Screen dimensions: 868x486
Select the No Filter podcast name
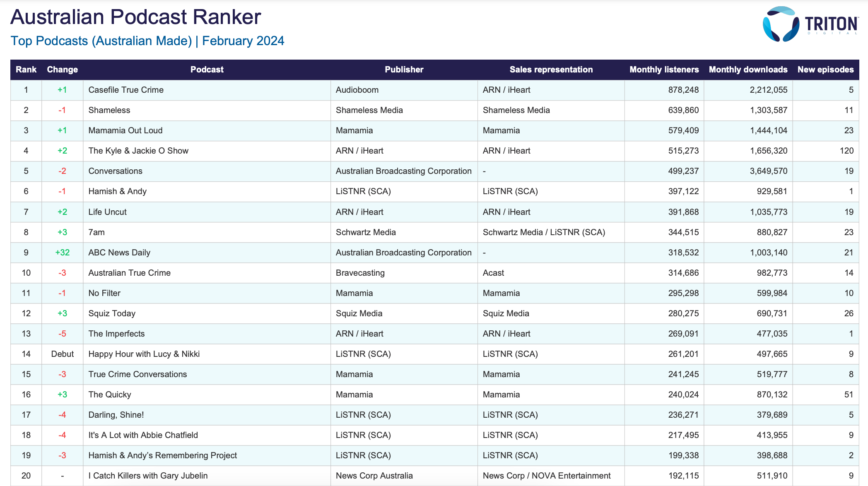point(104,293)
